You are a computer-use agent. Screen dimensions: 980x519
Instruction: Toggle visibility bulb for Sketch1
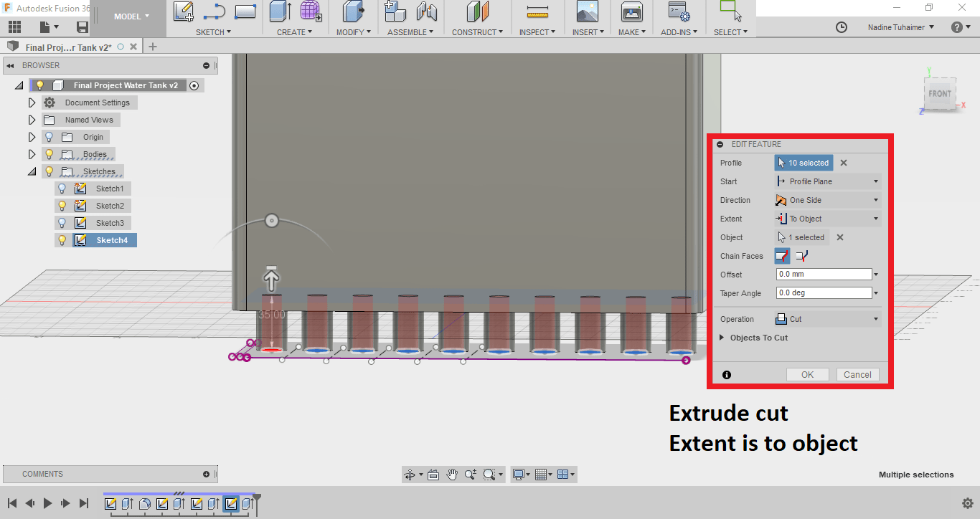coord(62,189)
